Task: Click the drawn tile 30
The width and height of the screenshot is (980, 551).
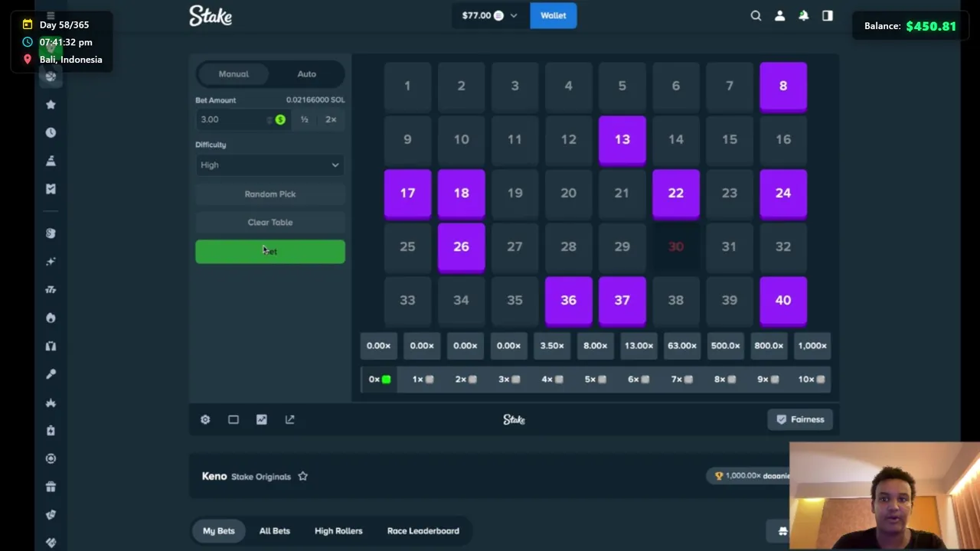Action: 676,247
